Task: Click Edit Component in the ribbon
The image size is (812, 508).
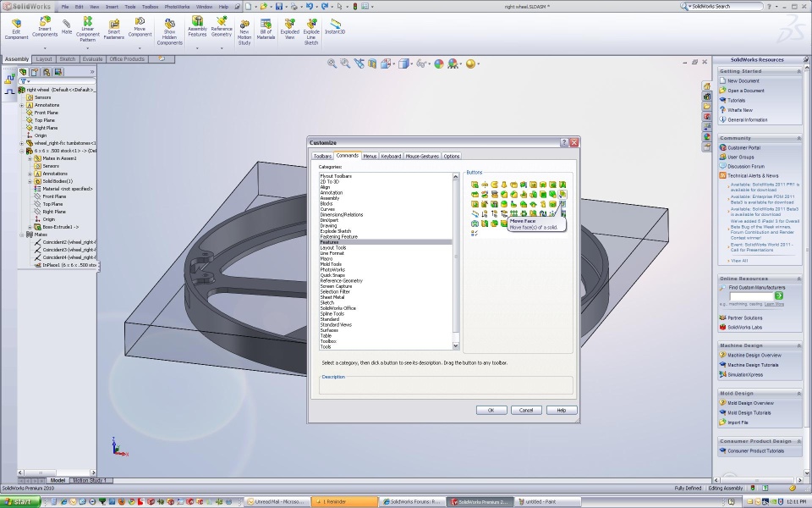Action: [x=16, y=30]
